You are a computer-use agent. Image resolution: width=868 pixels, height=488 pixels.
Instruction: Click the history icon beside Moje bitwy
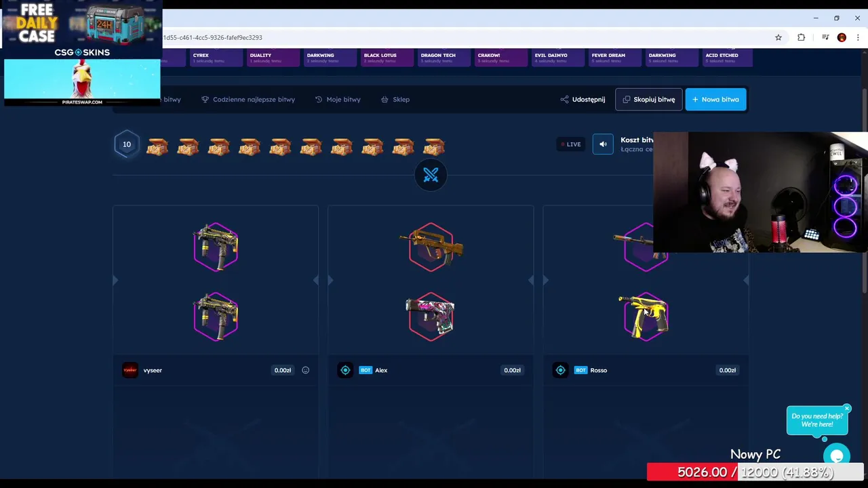tap(319, 100)
